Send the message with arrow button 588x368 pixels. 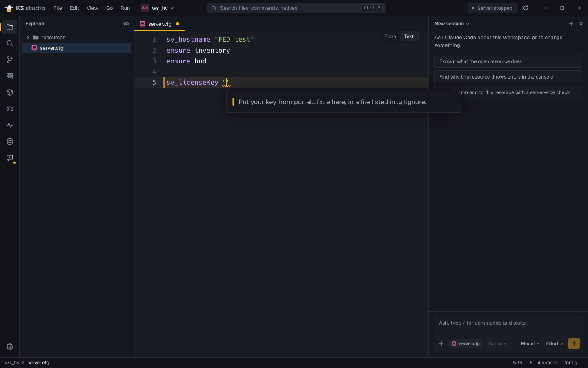[574, 343]
